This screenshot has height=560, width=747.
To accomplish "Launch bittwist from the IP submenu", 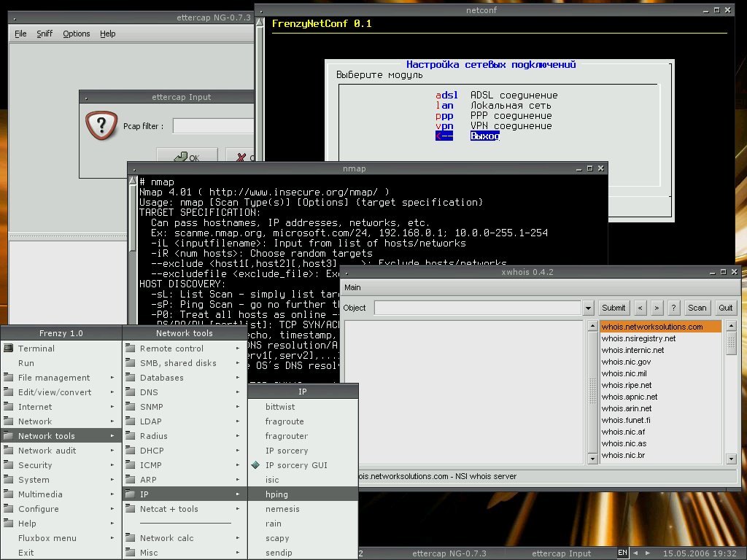I will click(303, 406).
